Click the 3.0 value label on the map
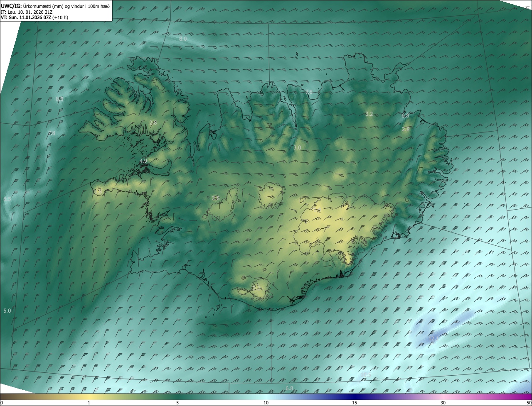The width and height of the screenshot is (532, 406). tap(297, 147)
